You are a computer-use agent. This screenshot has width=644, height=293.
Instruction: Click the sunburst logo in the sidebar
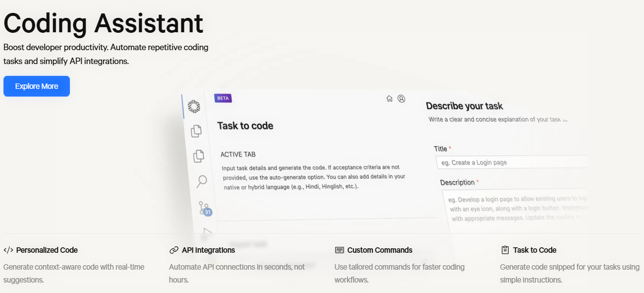194,106
